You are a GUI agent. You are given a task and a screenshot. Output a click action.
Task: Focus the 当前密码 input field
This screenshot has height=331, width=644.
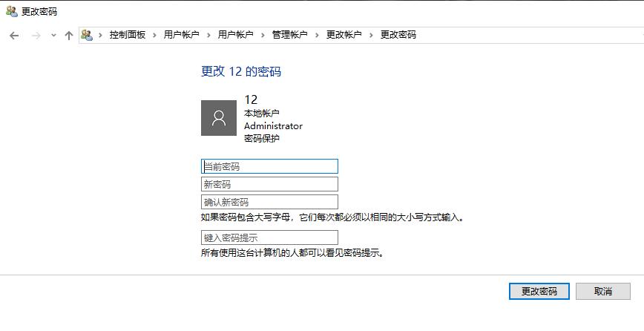[269, 166]
